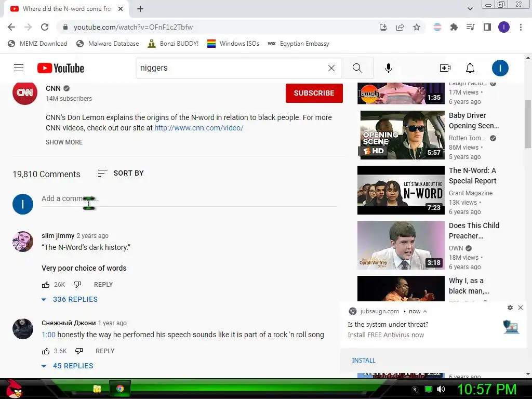
Task: Open a new browser tab
Action: (x=140, y=9)
